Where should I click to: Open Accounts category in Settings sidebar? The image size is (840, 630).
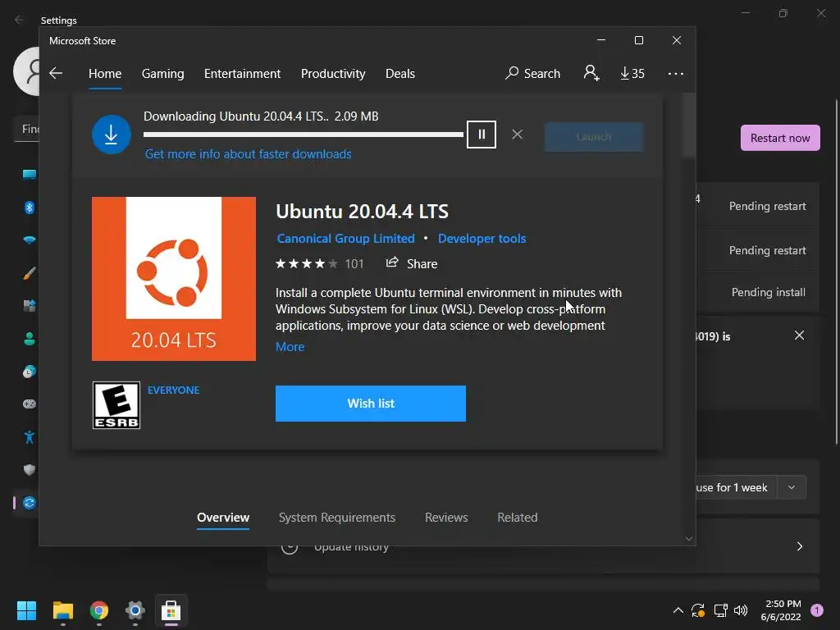[x=29, y=339]
